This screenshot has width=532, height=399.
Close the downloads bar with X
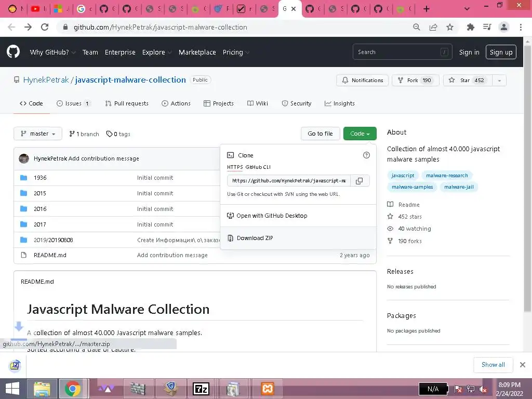tap(523, 365)
